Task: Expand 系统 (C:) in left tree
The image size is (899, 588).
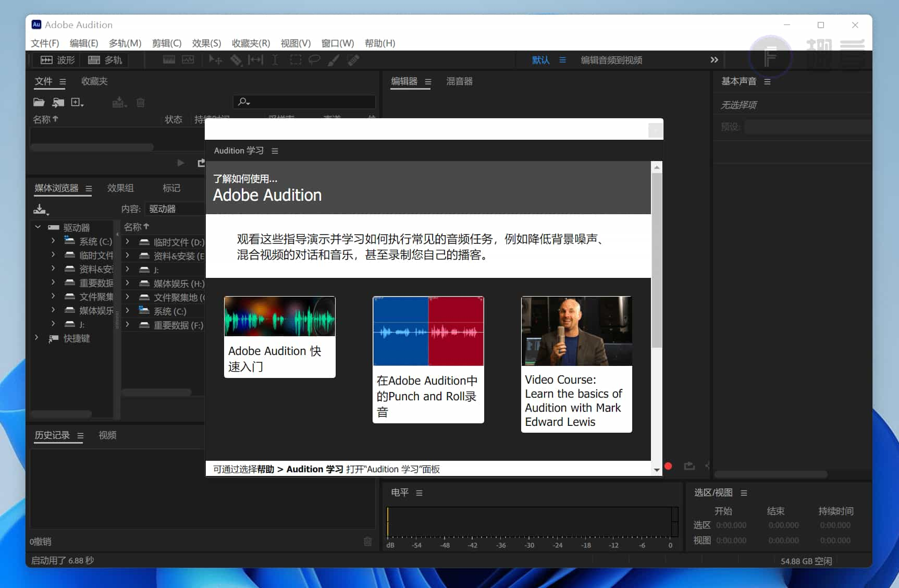Action: coord(53,241)
